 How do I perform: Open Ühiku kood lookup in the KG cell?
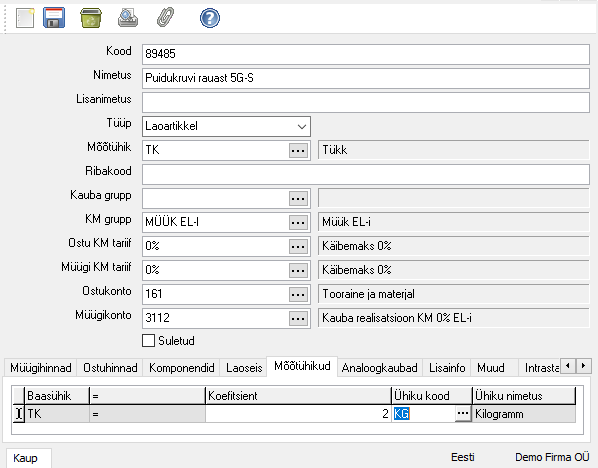click(463, 414)
